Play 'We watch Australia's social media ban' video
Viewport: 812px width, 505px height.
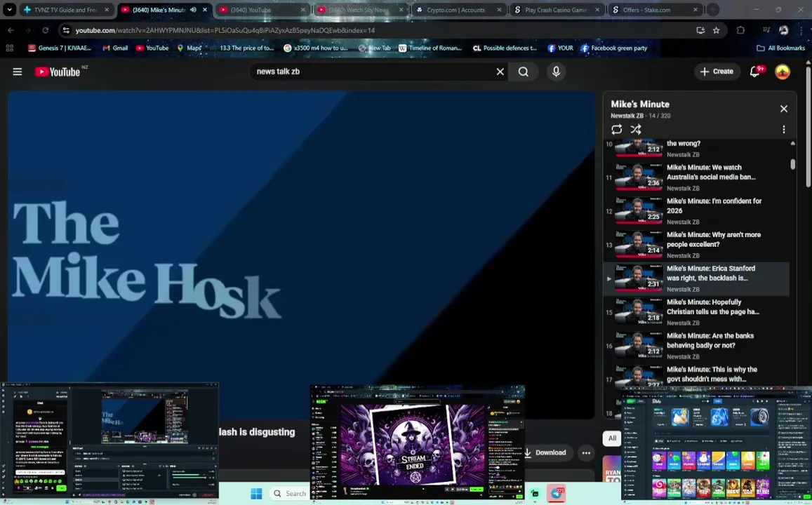(696, 177)
